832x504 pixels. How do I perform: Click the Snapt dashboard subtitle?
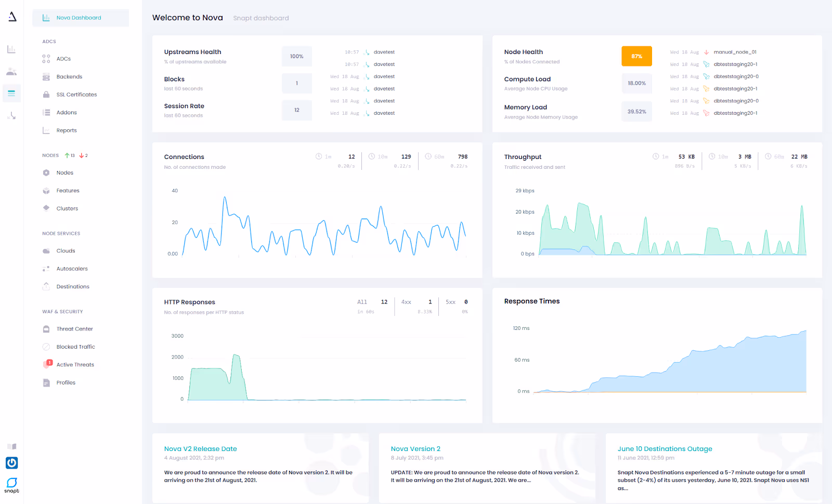(x=261, y=18)
